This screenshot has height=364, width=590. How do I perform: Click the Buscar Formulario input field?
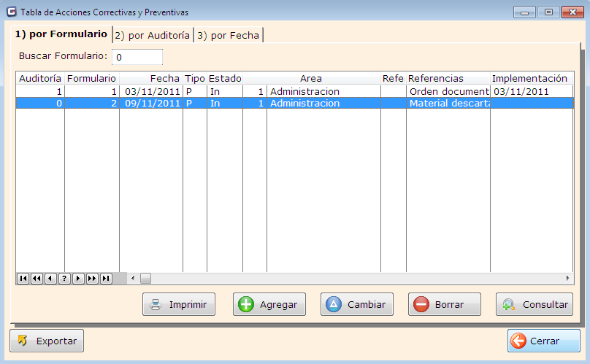[x=137, y=57]
